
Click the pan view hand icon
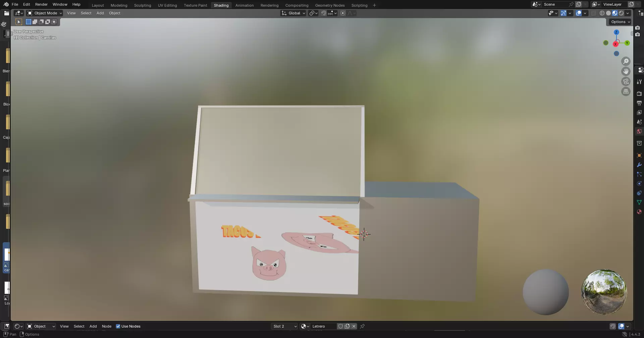pyautogui.click(x=626, y=71)
